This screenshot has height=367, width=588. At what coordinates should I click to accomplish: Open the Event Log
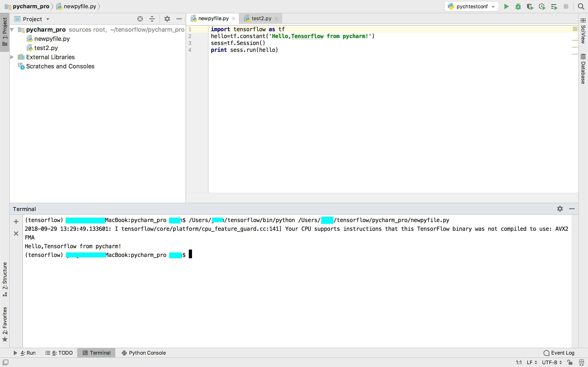[x=559, y=353]
